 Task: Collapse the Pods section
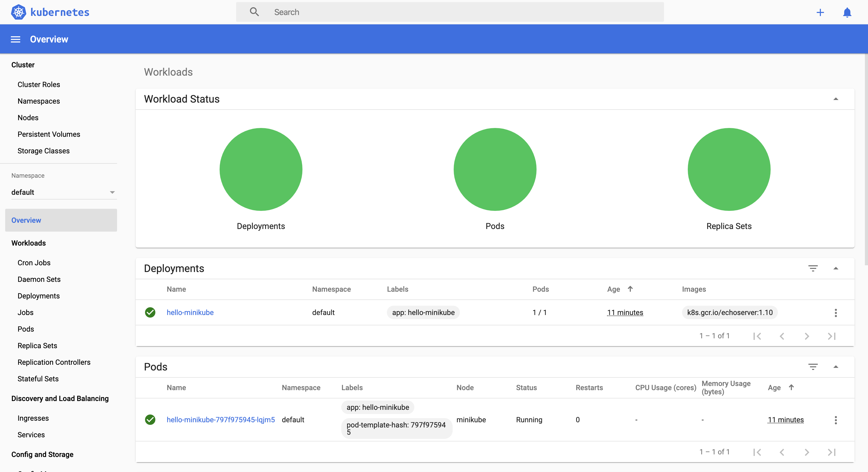tap(835, 366)
